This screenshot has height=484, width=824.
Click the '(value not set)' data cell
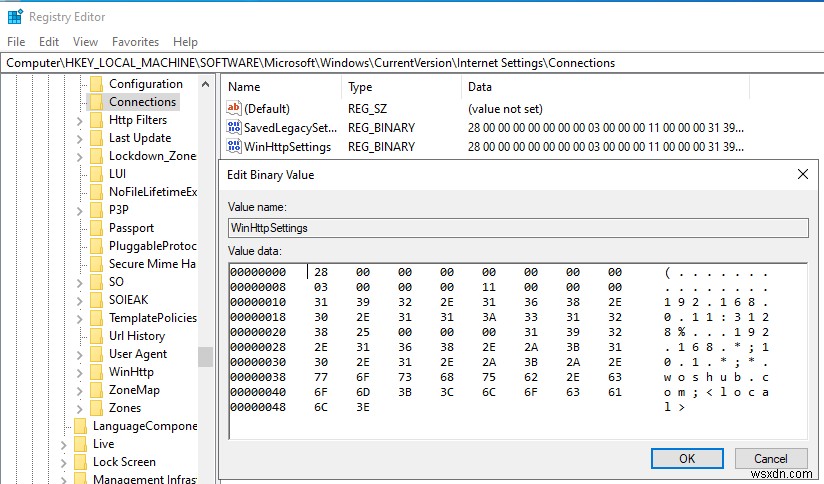(x=505, y=109)
